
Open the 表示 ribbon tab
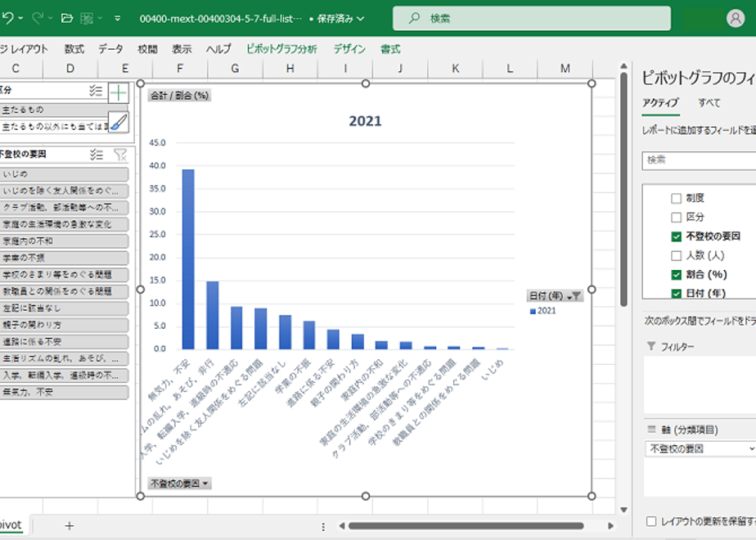[x=182, y=49]
